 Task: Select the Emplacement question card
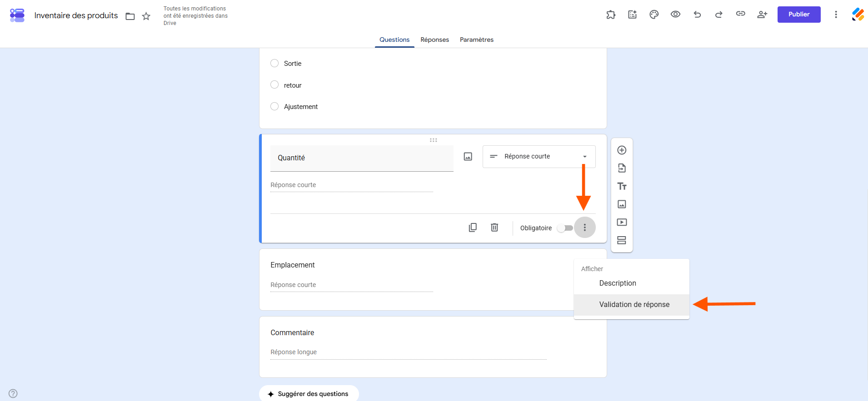[x=433, y=280]
